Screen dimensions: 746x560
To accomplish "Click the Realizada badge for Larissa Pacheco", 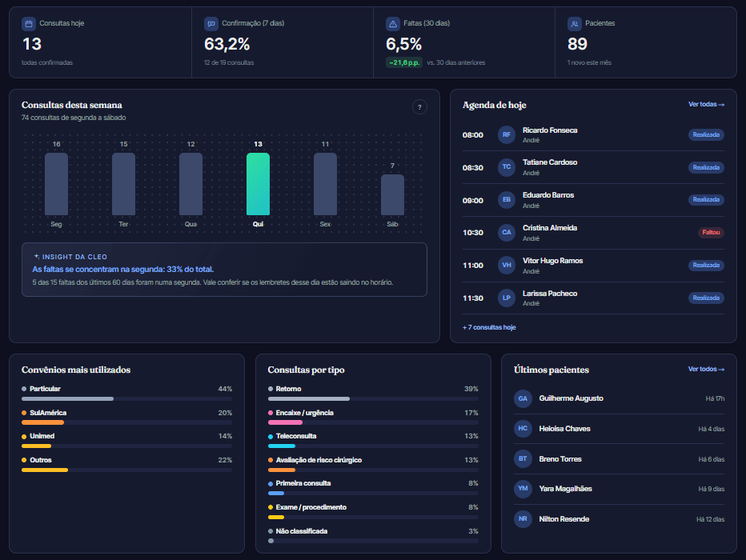I will point(706,298).
